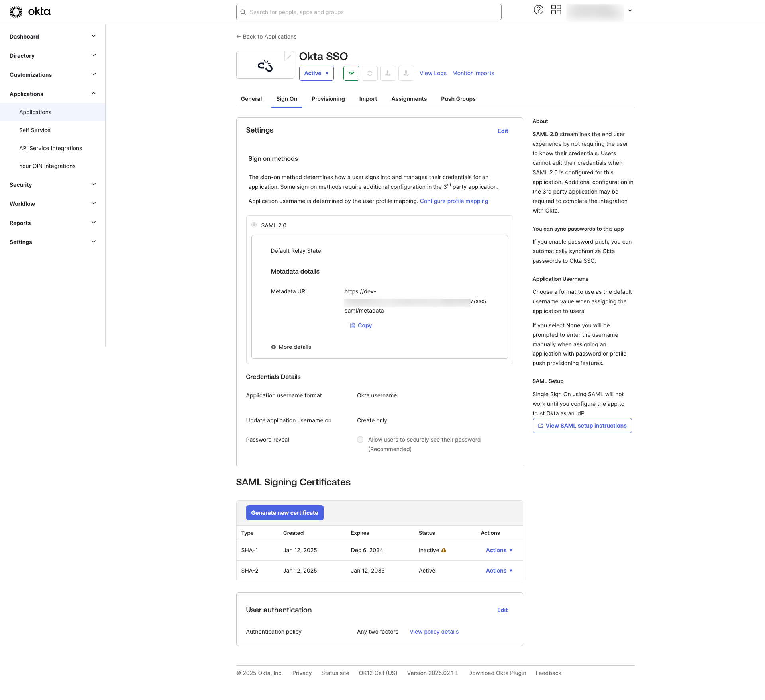
Task: Click the search for people and apps field
Action: pos(368,12)
